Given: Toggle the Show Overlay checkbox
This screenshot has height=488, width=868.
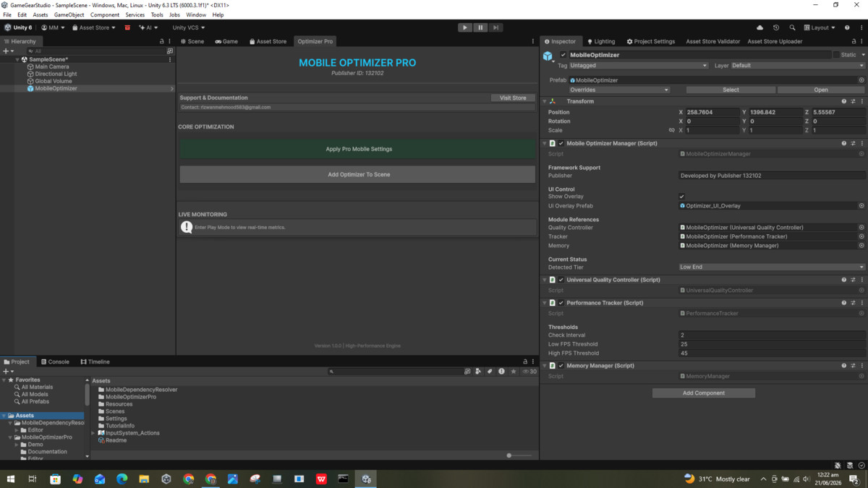Looking at the screenshot, I should click(x=681, y=197).
